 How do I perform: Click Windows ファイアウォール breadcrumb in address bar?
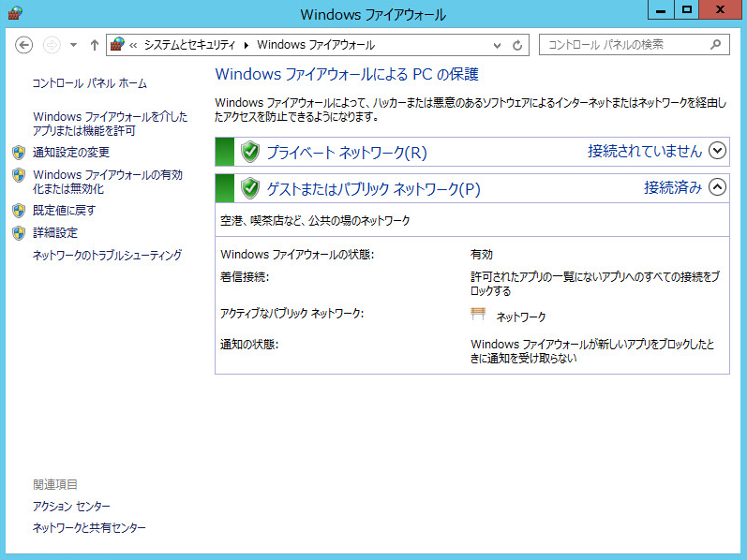(316, 45)
